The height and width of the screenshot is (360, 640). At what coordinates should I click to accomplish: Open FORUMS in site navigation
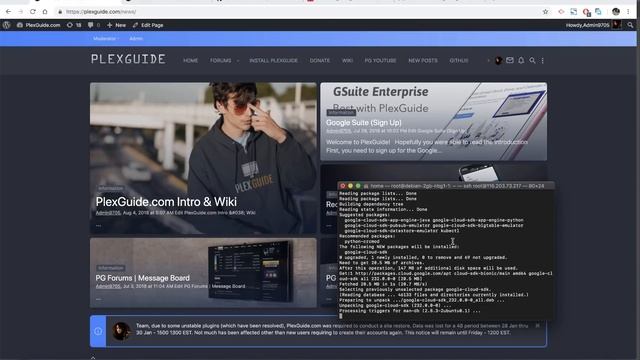pos(220,60)
